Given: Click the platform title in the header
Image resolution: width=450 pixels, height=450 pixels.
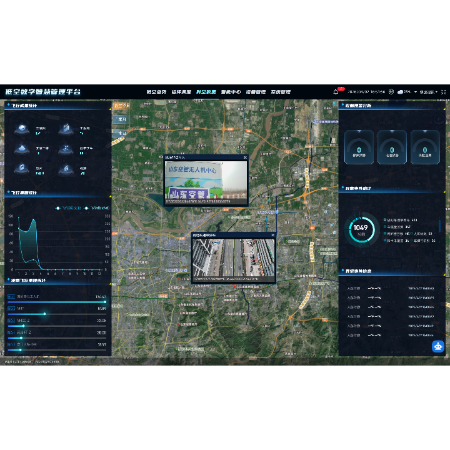Looking at the screenshot, I should coord(43,92).
